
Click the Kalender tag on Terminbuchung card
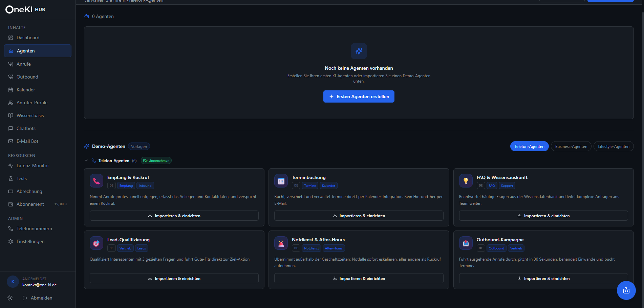328,185
